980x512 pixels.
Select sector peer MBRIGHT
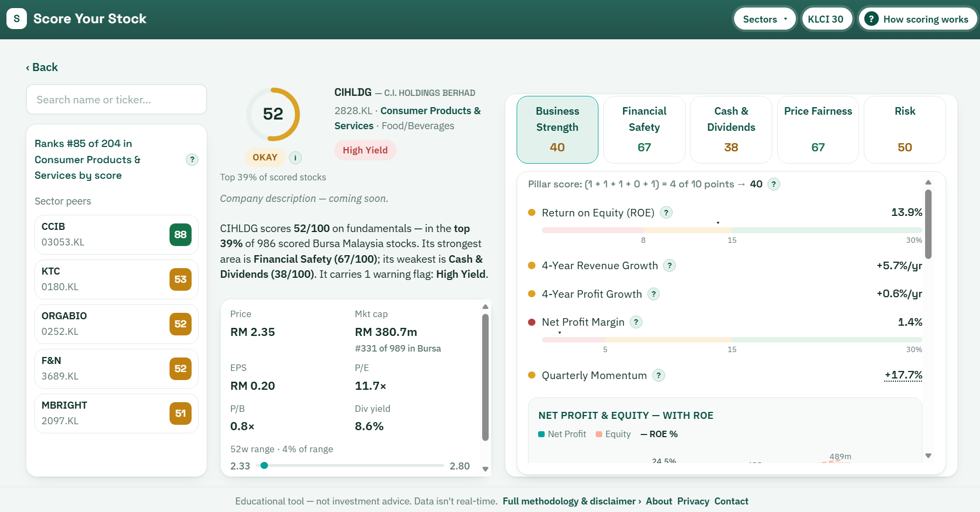point(116,413)
